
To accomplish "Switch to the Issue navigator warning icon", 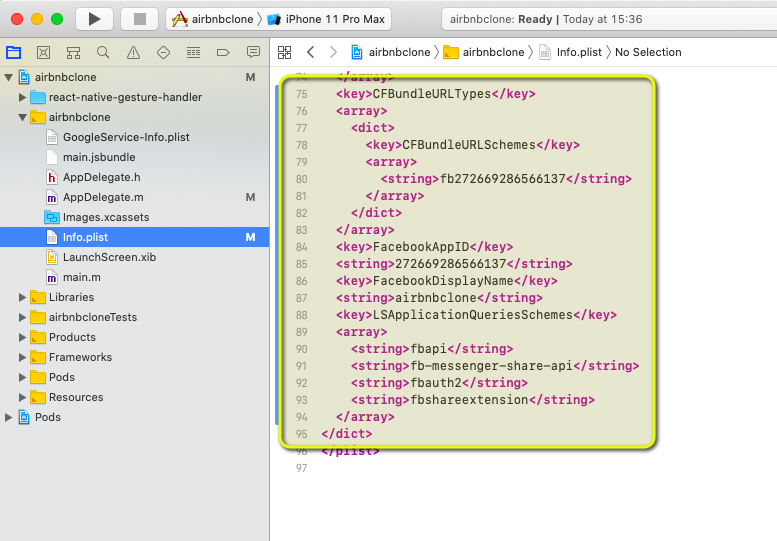I will point(133,52).
